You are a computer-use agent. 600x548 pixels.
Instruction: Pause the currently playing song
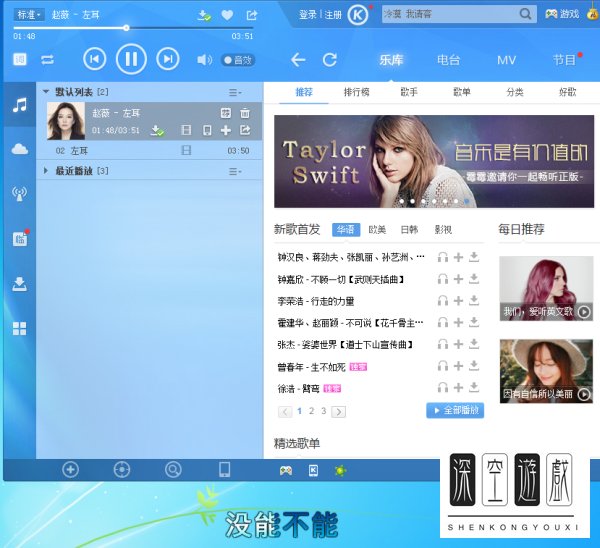tap(130, 60)
